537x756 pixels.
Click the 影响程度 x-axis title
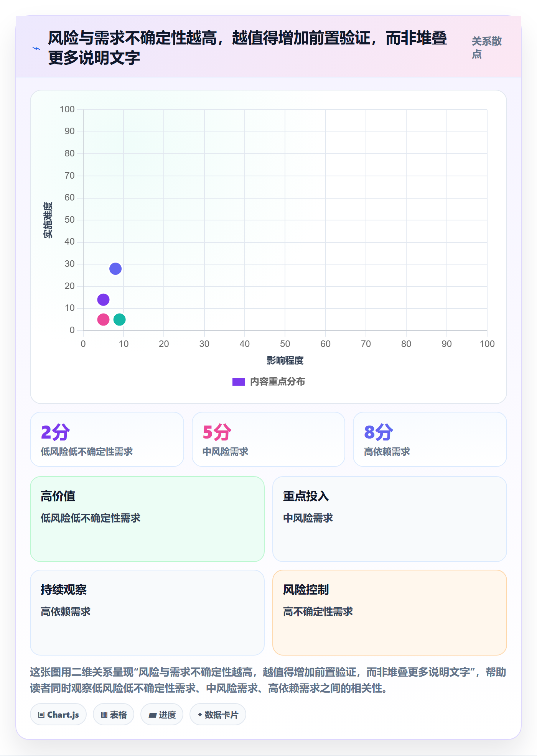[285, 360]
